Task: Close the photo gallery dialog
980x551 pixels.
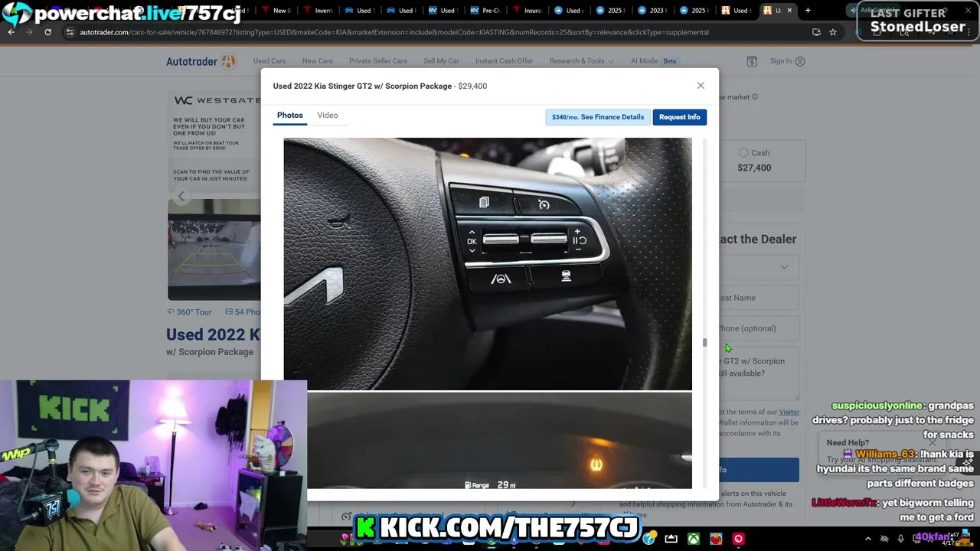Action: 701,86
